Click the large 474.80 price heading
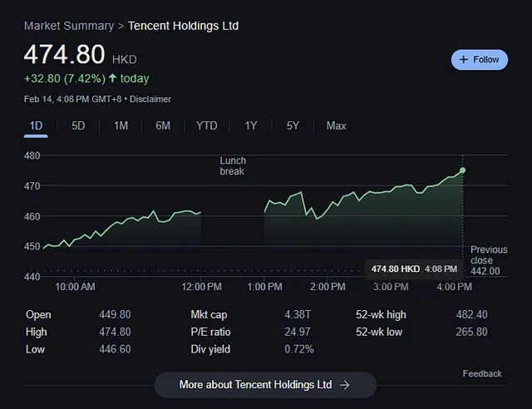532x409 pixels. point(65,54)
